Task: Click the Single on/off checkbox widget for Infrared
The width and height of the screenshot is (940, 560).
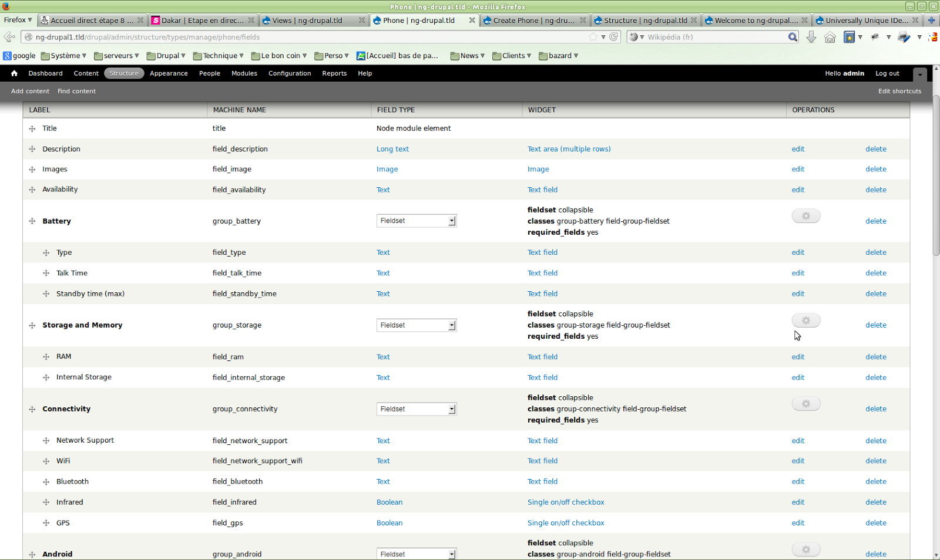Action: coord(565,502)
